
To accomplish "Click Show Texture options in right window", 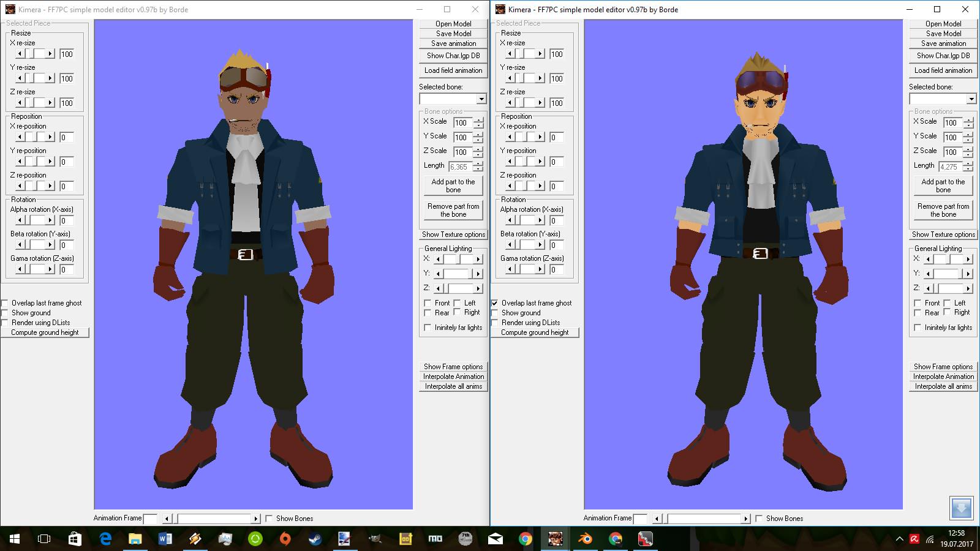I will [x=943, y=234].
